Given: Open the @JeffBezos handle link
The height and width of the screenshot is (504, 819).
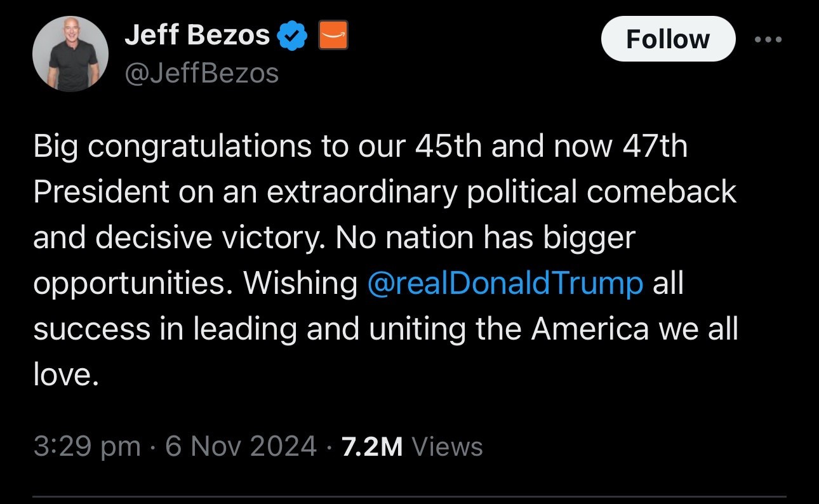Looking at the screenshot, I should [202, 74].
